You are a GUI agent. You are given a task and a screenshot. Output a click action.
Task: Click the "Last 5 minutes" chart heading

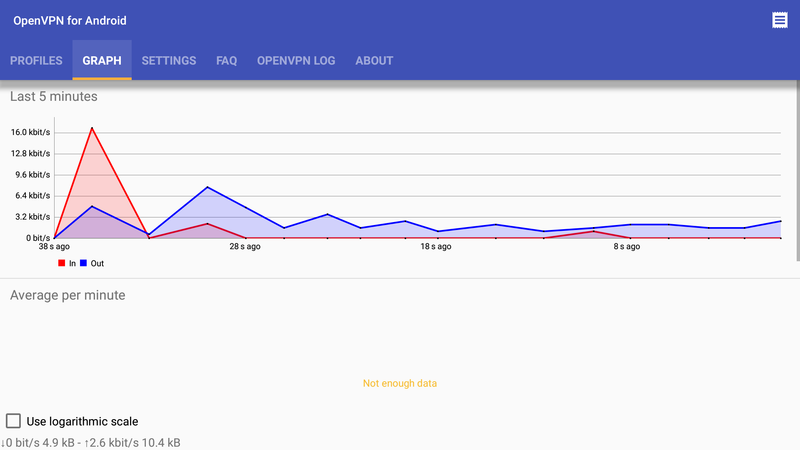click(53, 97)
